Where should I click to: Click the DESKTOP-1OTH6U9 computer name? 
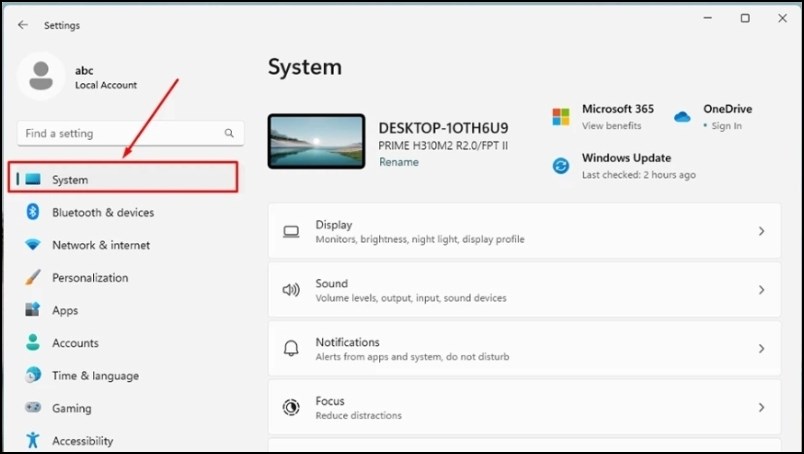[x=443, y=128]
